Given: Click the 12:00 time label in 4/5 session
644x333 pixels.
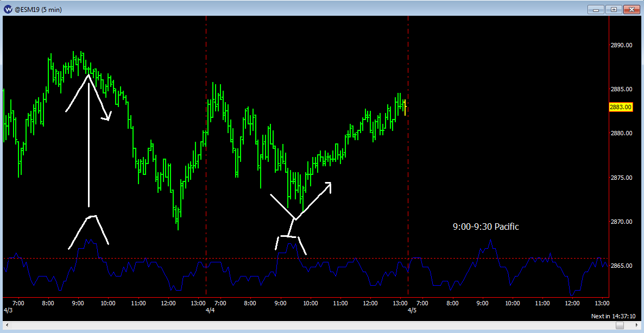Looking at the screenshot, I should 572,303.
